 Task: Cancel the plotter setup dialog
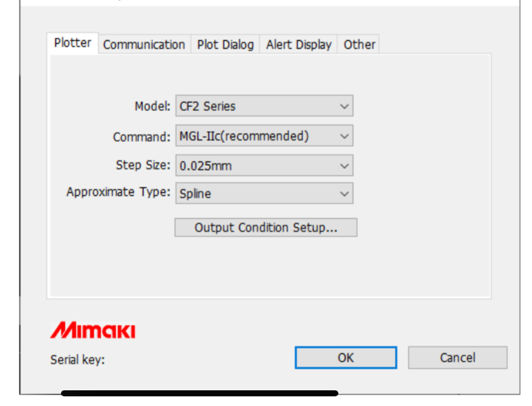[458, 358]
